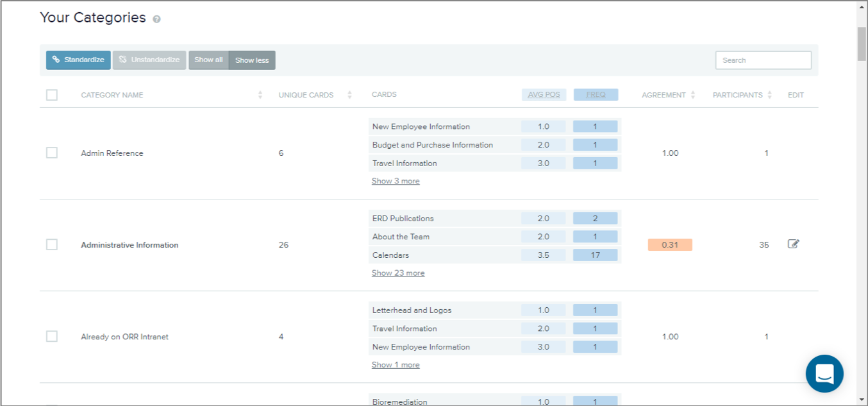The image size is (868, 406).
Task: Expand Show 23 more cards link
Action: pos(398,273)
